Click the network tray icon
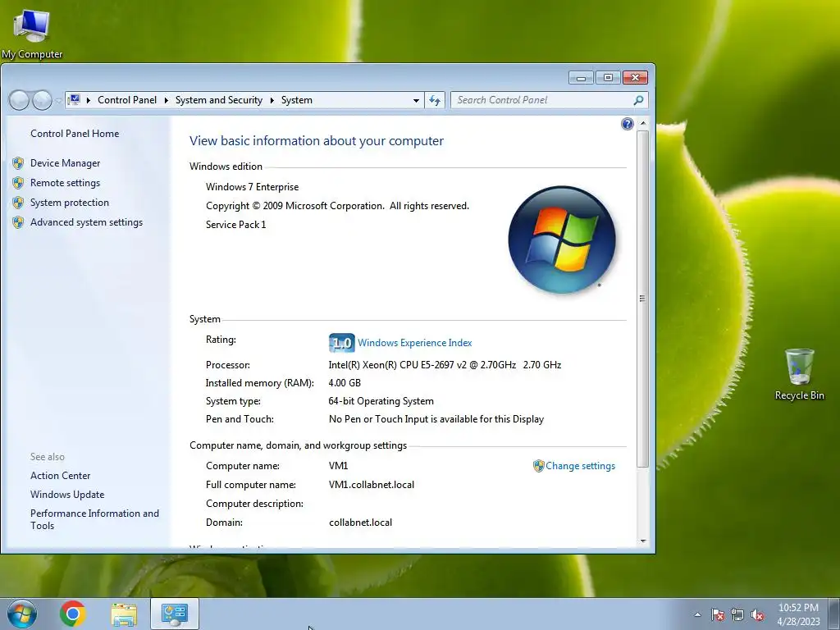 737,614
